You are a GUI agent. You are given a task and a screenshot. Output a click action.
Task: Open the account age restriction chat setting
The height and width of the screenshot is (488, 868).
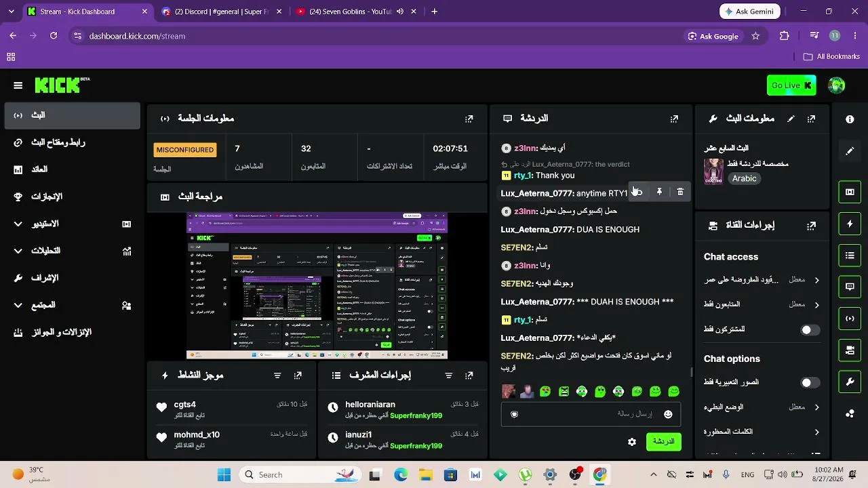[x=762, y=280]
